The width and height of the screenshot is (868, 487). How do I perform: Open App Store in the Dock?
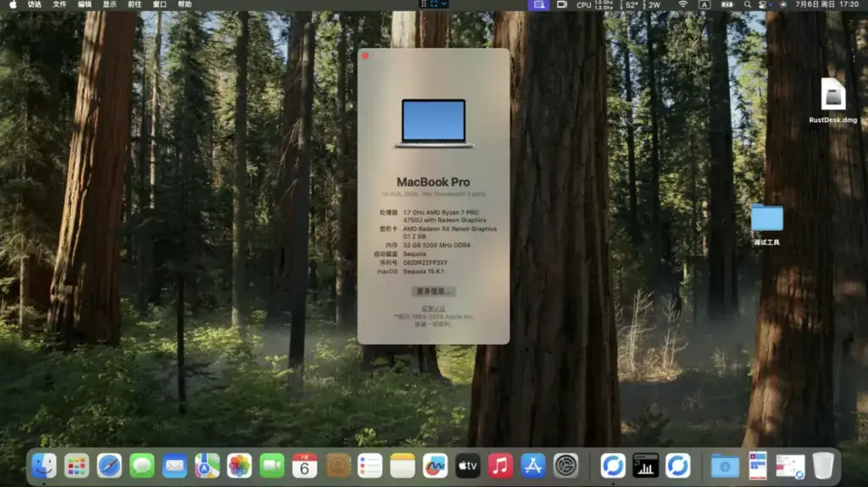(533, 466)
